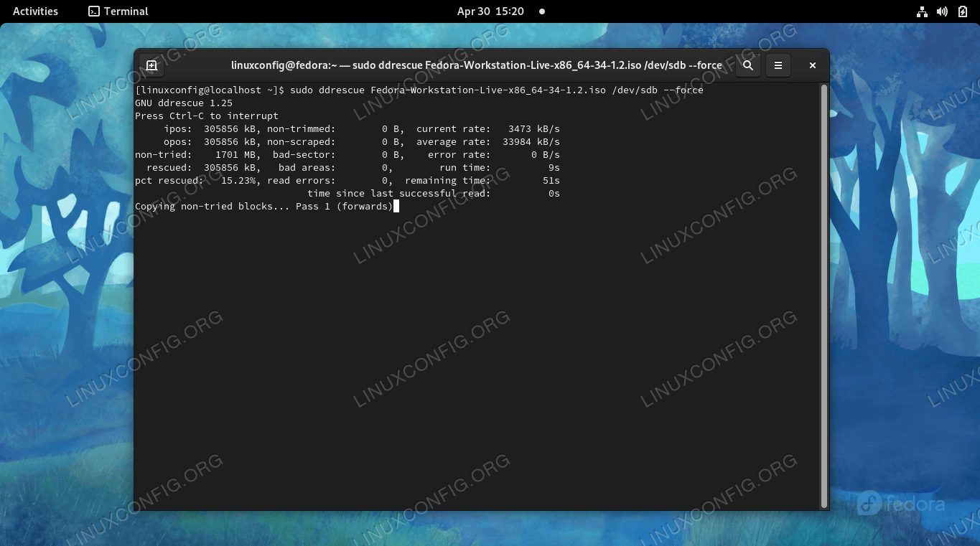Image resolution: width=980 pixels, height=546 pixels.
Task: Open a new terminal tab
Action: tap(151, 65)
